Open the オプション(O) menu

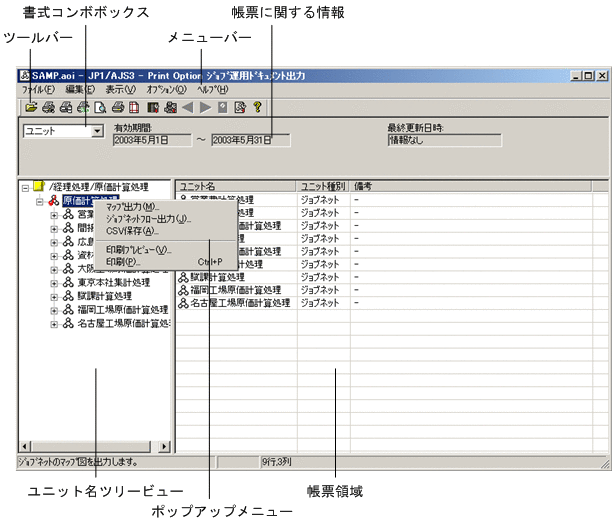[x=166, y=89]
